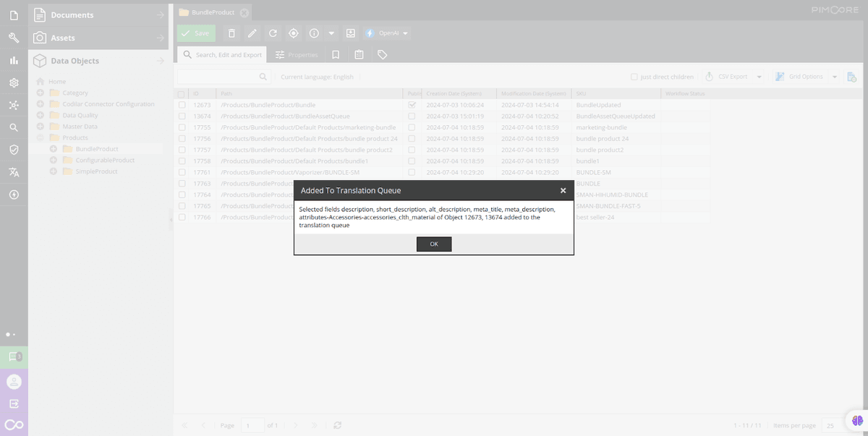Viewport: 868px width, 436px height.
Task: Click the Grid Options button
Action: coord(800,77)
